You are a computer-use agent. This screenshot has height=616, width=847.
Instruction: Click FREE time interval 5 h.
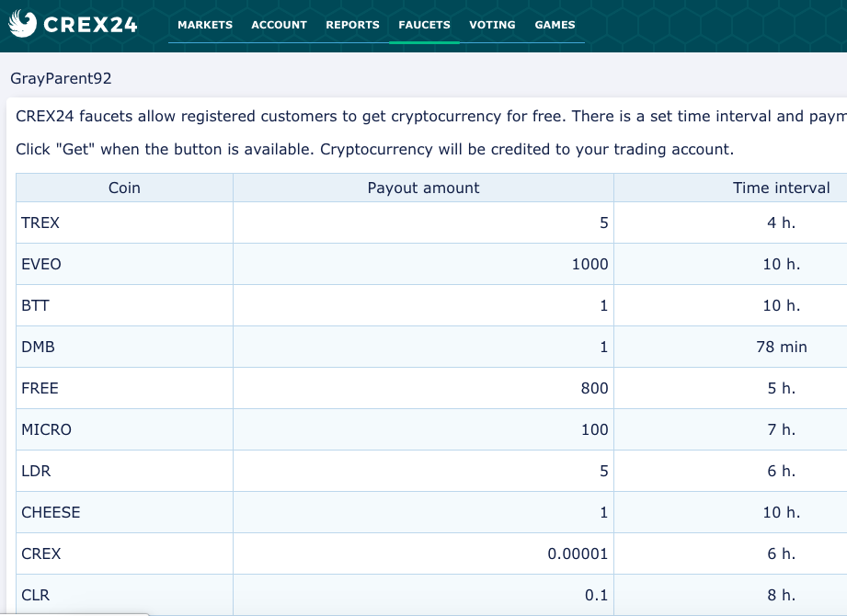click(781, 388)
